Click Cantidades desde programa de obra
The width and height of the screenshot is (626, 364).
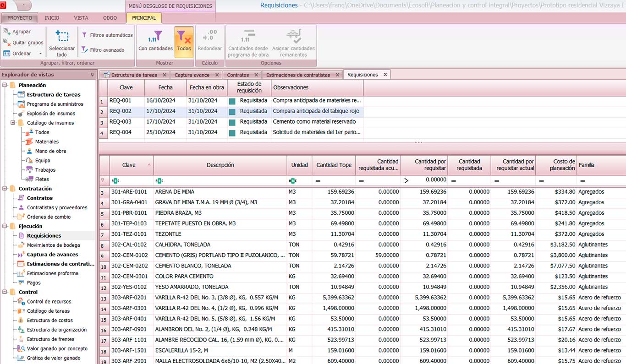click(248, 43)
